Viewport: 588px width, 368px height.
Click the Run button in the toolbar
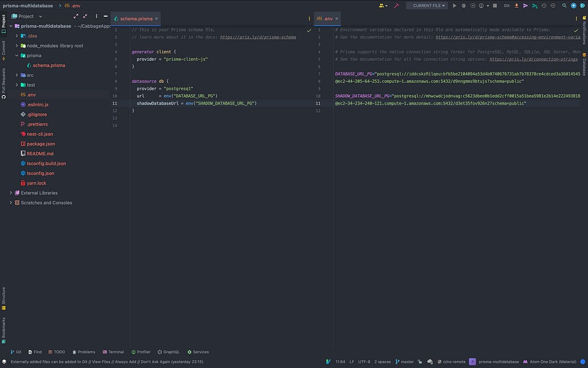[x=455, y=6]
